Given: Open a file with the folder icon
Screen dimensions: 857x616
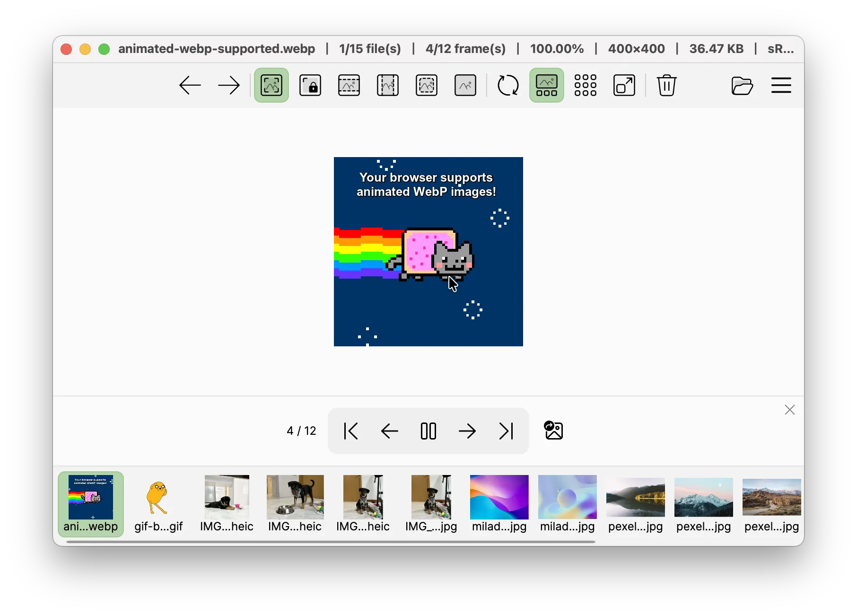Looking at the screenshot, I should [742, 86].
